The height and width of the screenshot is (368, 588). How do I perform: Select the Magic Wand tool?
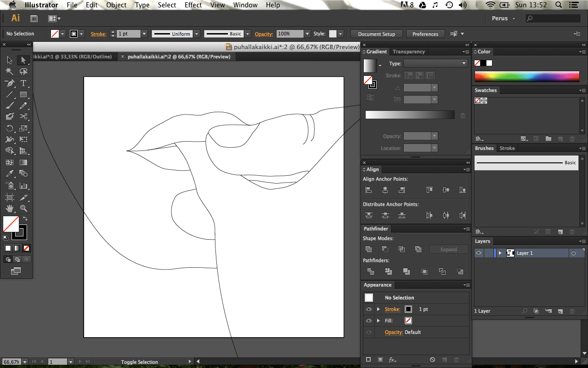10,71
